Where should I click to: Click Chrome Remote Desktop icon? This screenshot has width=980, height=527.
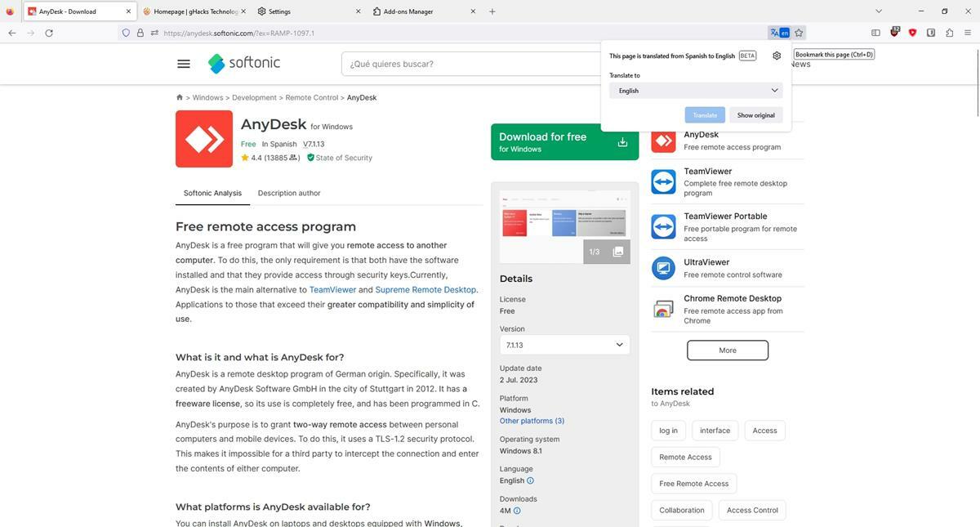coord(663,308)
